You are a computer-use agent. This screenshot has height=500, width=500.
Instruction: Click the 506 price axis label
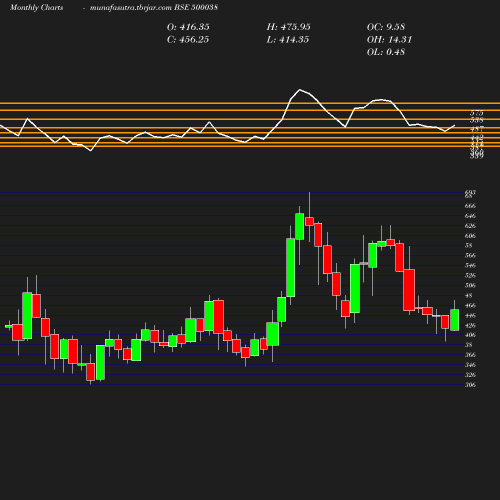(x=470, y=286)
